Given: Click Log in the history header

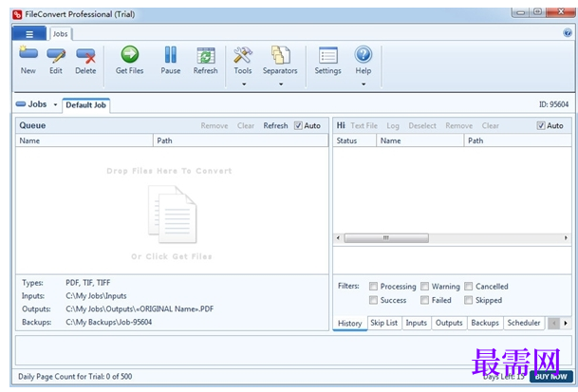Looking at the screenshot, I should [x=393, y=125].
